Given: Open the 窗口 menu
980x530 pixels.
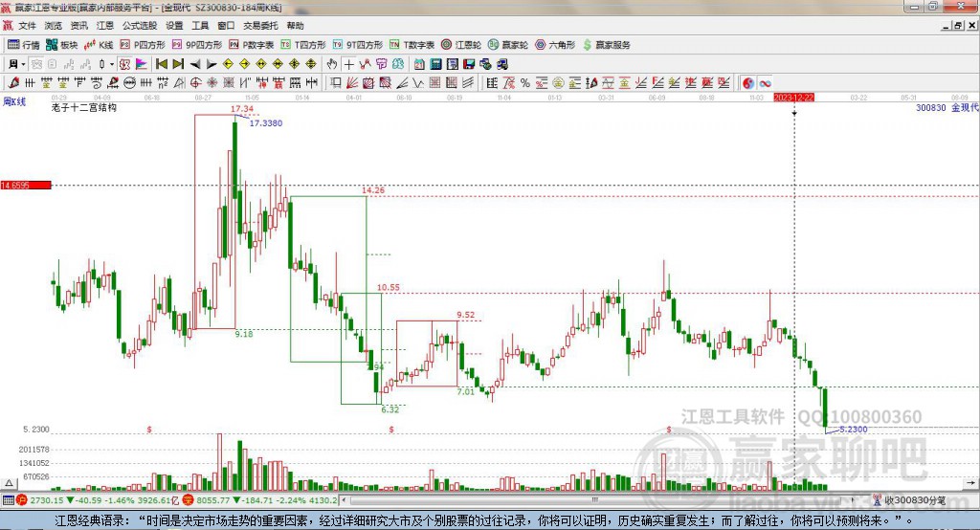Looking at the screenshot, I should pyautogui.click(x=226, y=26).
